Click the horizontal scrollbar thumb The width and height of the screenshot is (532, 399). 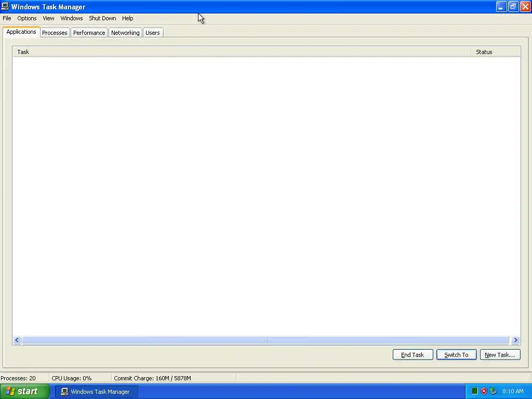[265, 340]
